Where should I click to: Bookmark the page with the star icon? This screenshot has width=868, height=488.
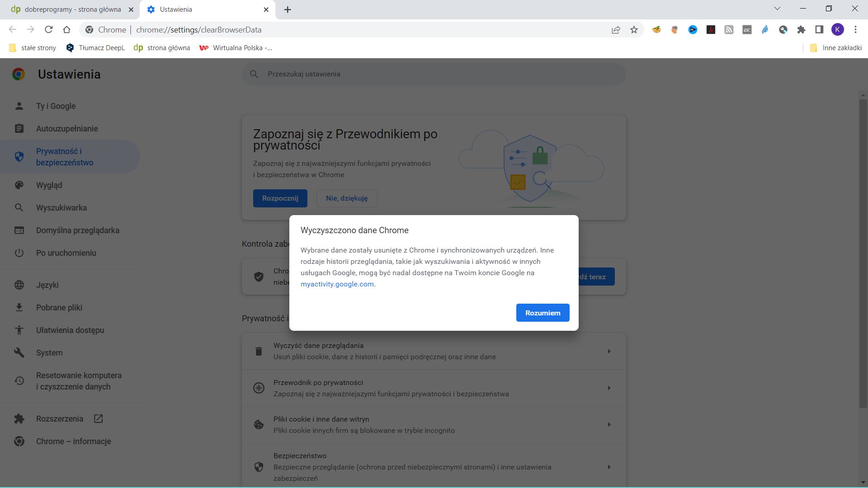tap(634, 29)
